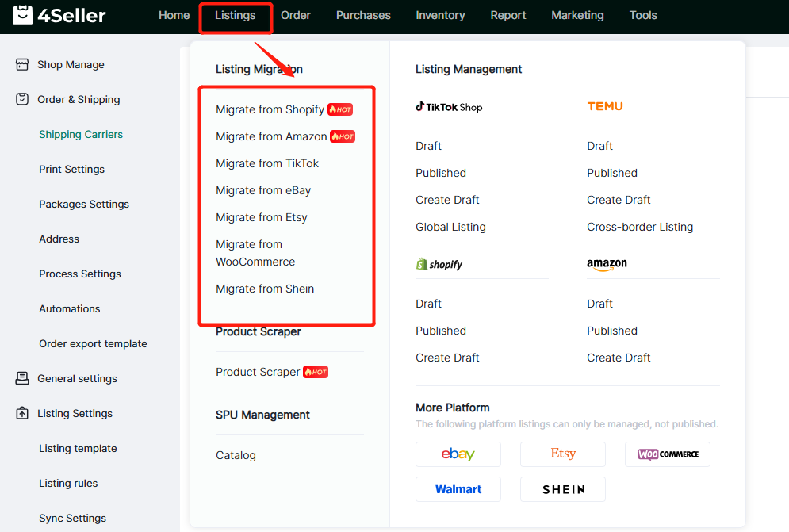Open TikTok Shop Published listings
Screen dimensions: 789x532
pyautogui.click(x=441, y=173)
